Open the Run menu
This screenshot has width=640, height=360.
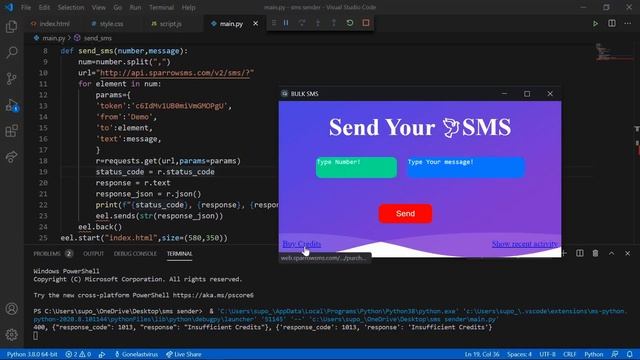pos(135,7)
